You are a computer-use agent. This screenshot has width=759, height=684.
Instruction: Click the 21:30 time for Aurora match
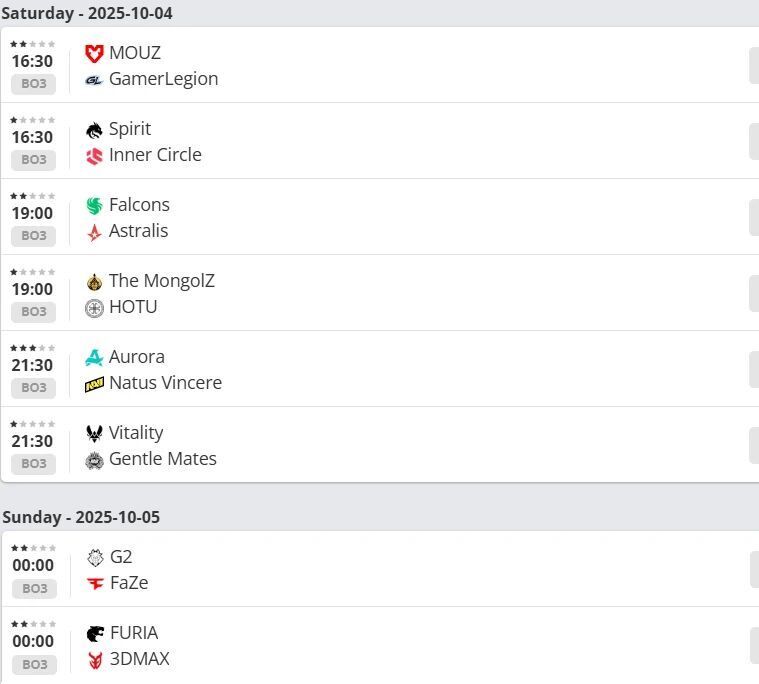[32, 365]
